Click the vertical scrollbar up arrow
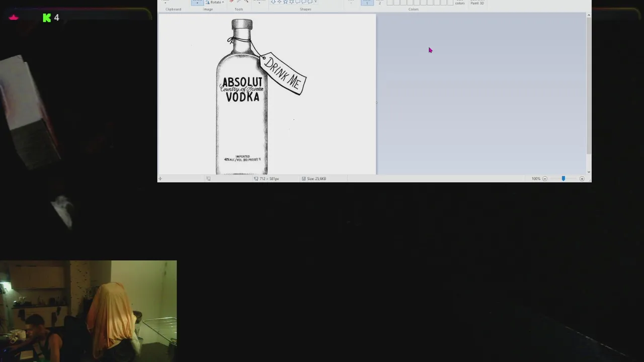 tap(589, 15)
